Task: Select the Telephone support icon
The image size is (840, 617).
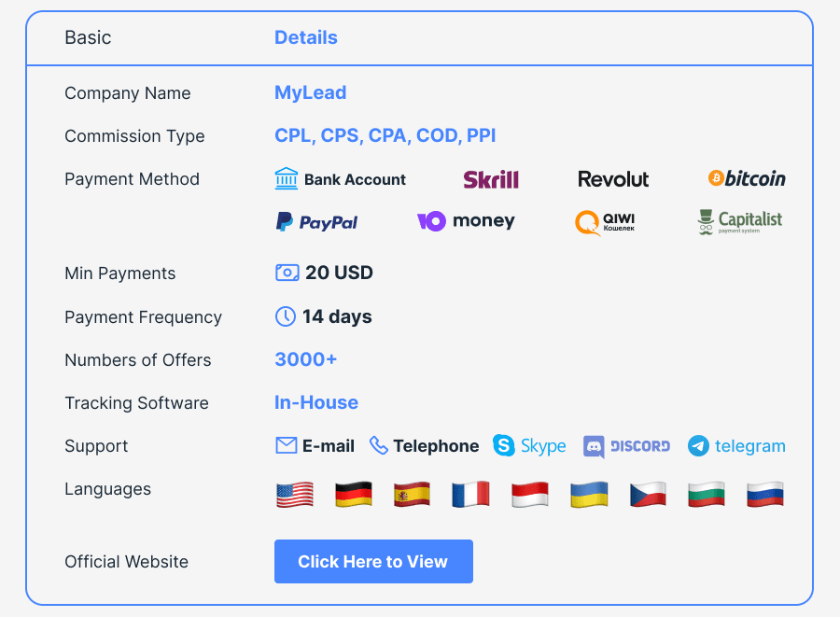Action: (378, 445)
